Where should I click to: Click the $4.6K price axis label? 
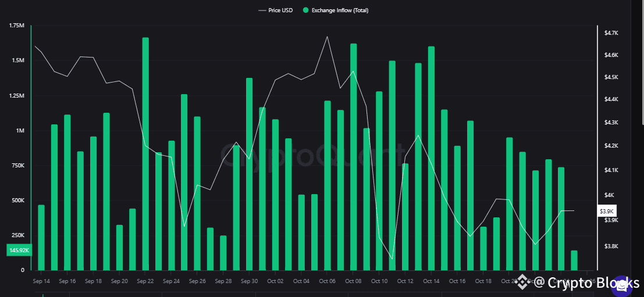(611, 55)
